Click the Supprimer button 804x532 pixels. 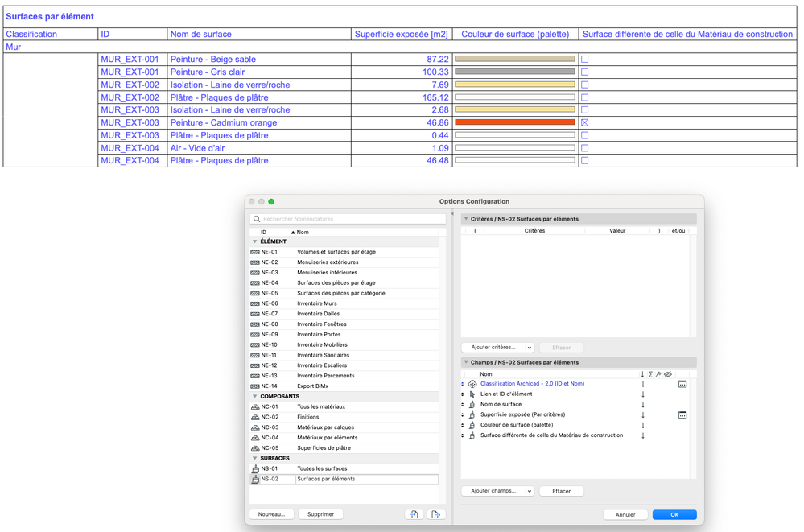coord(320,514)
